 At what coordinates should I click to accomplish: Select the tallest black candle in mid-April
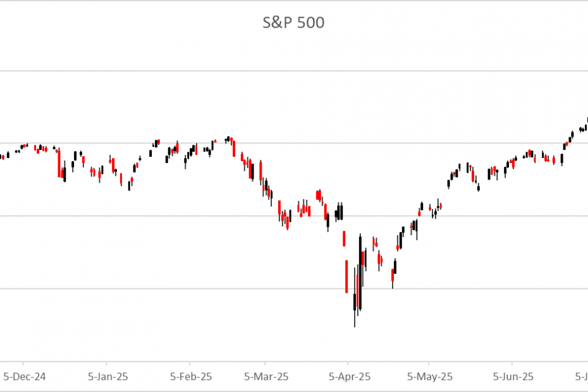pyautogui.click(x=360, y=272)
